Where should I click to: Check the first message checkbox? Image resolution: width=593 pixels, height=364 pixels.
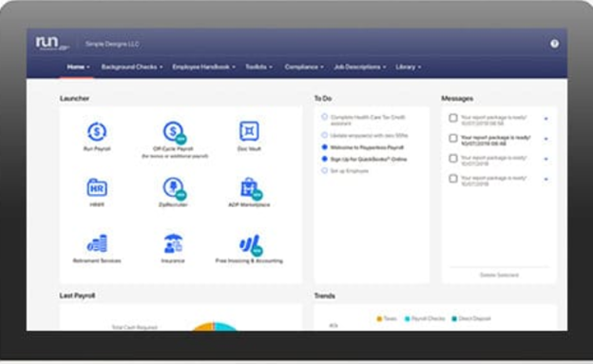[x=453, y=118]
